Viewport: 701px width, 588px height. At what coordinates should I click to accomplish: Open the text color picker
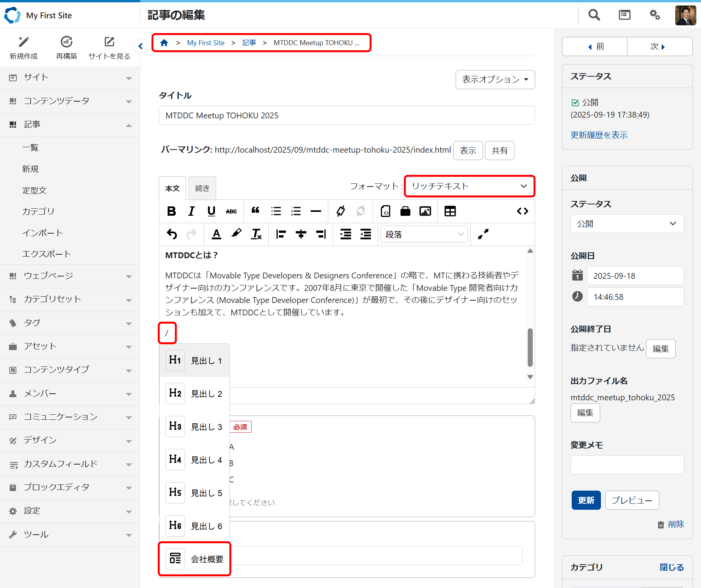point(217,234)
